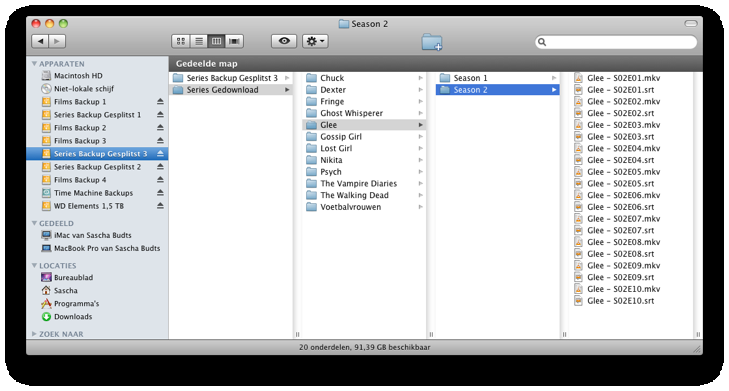Eject Films Backup 4 drive
The width and height of the screenshot is (729, 391).
(x=160, y=180)
